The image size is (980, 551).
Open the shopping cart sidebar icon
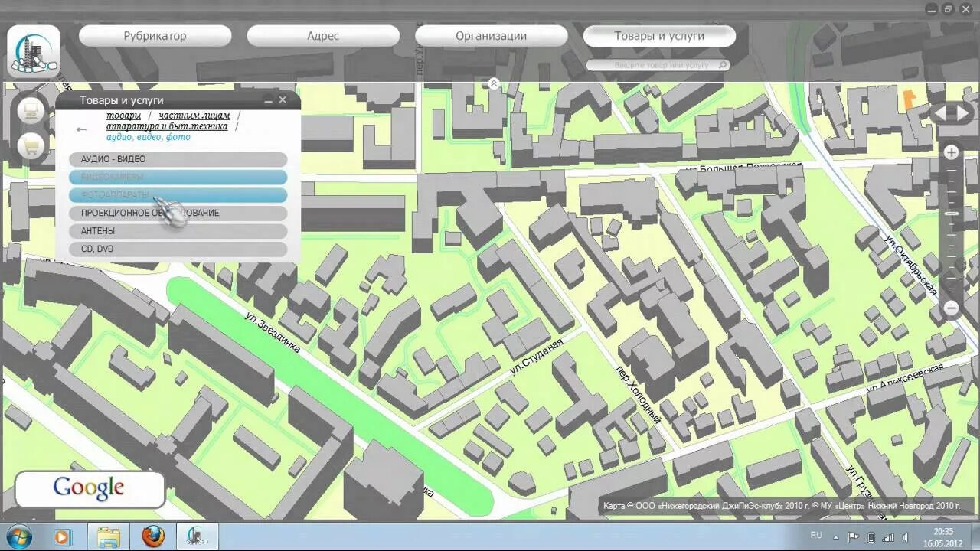click(31, 145)
